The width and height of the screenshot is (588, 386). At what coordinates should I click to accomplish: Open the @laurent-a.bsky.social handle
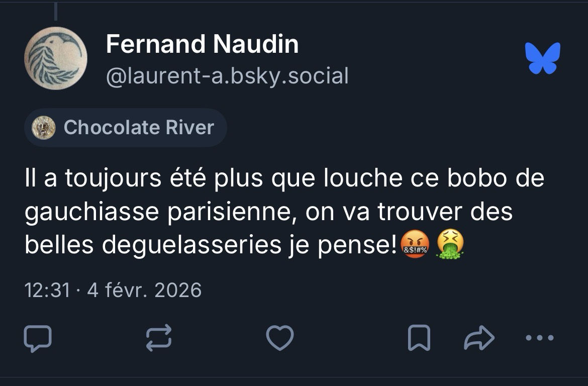(227, 76)
